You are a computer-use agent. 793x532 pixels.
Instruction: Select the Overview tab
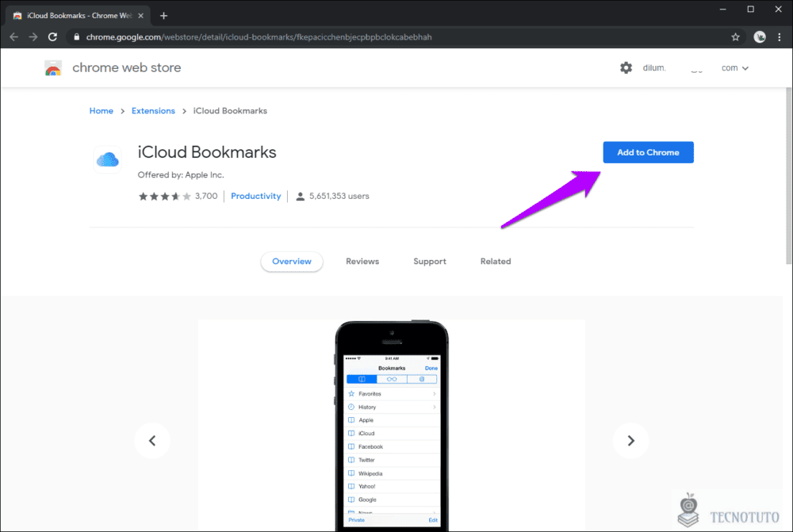pos(292,262)
